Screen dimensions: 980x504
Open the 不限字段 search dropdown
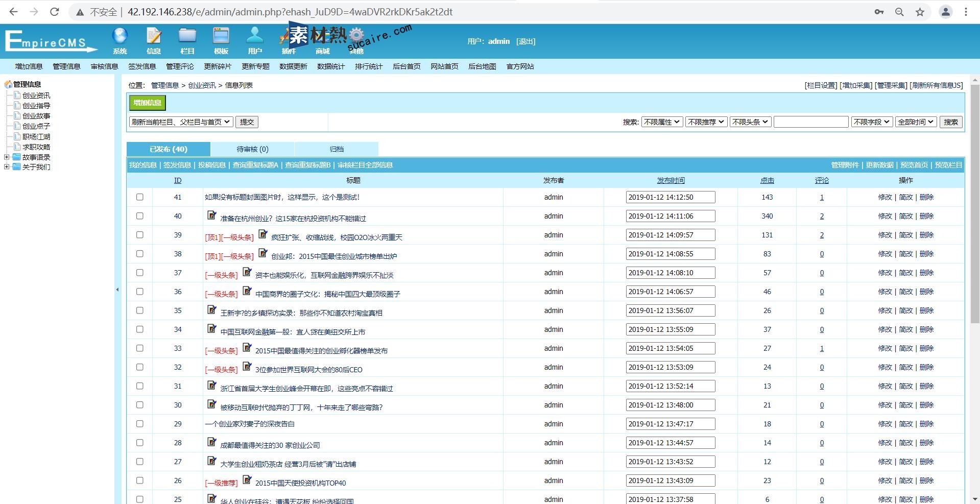point(872,122)
